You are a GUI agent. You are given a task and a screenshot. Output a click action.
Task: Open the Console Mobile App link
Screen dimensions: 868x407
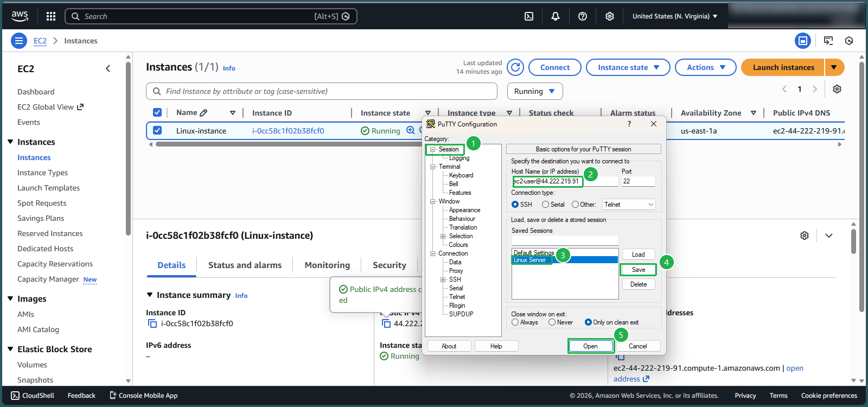[x=144, y=396]
